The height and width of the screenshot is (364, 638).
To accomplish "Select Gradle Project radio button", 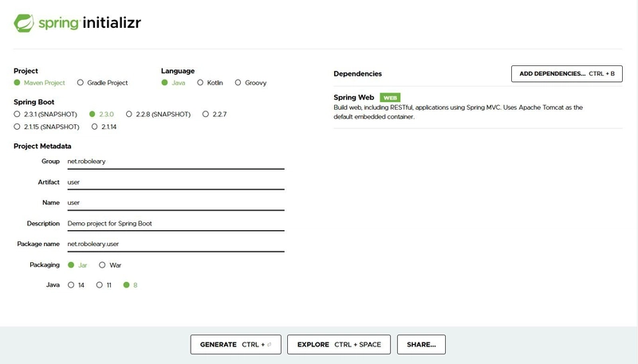I will point(81,83).
